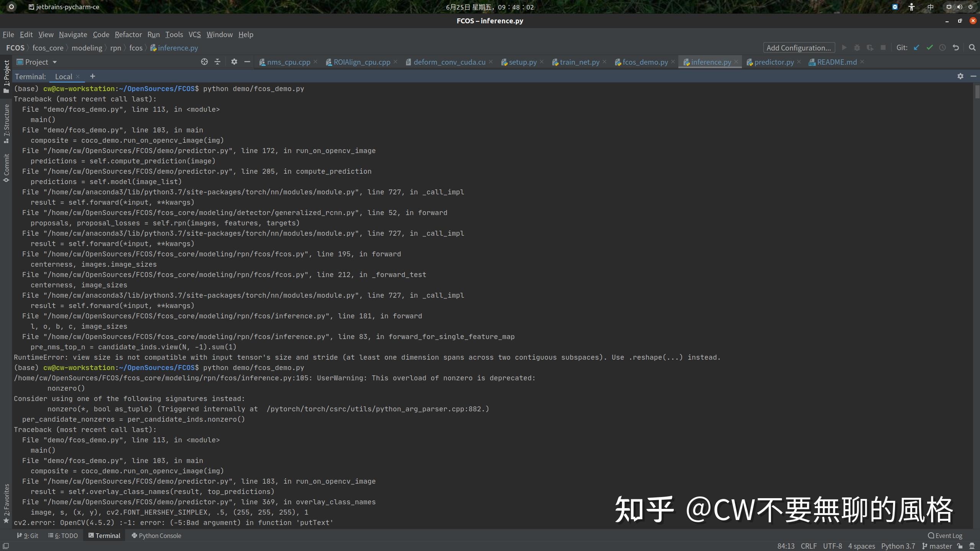
Task: Open Search Everywhere magnifier icon
Action: pos(972,48)
